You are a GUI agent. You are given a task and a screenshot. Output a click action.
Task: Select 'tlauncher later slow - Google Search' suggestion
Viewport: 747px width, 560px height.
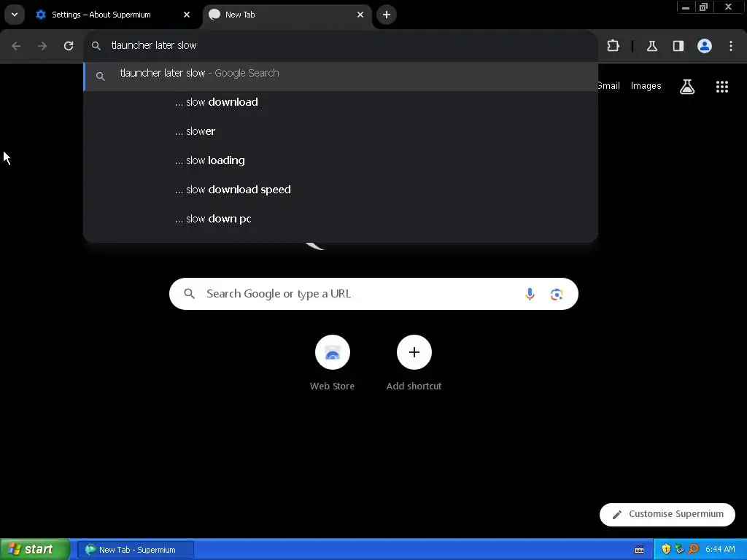(341, 76)
